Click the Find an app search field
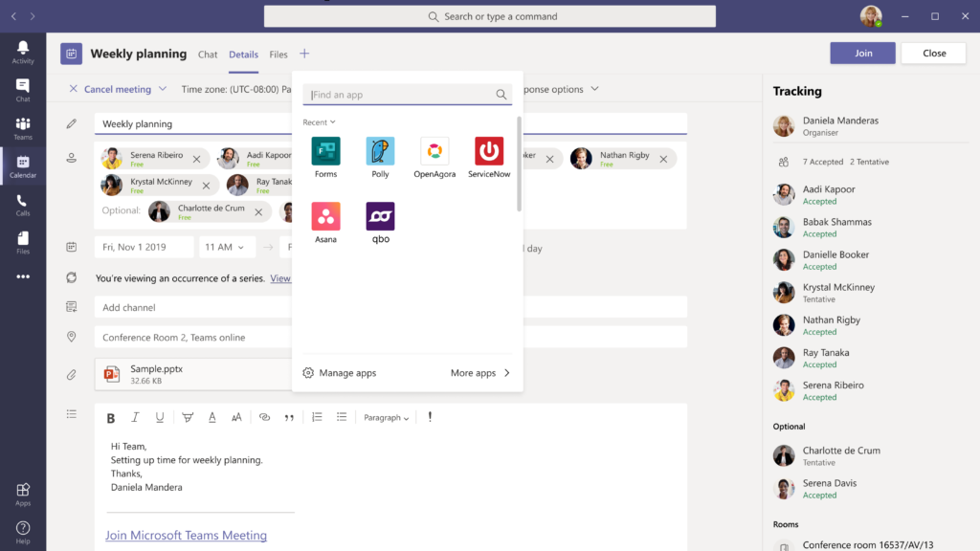This screenshot has width=980, height=551. coord(402,95)
